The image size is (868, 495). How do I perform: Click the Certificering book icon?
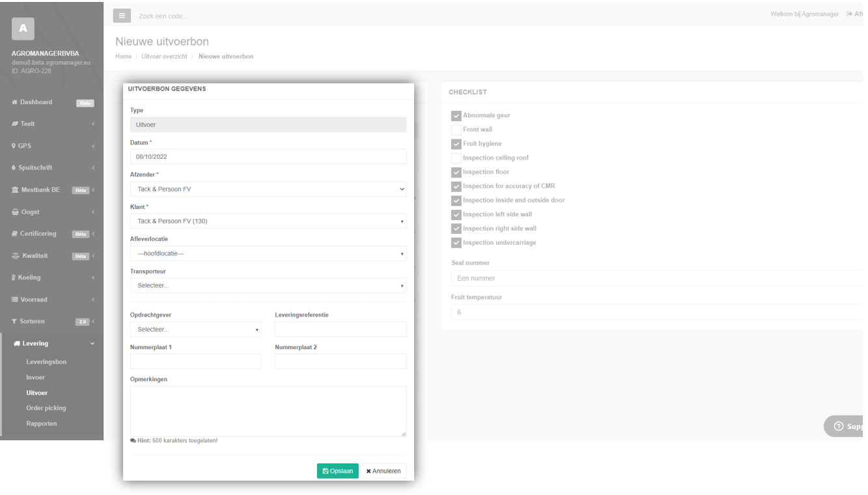point(14,234)
